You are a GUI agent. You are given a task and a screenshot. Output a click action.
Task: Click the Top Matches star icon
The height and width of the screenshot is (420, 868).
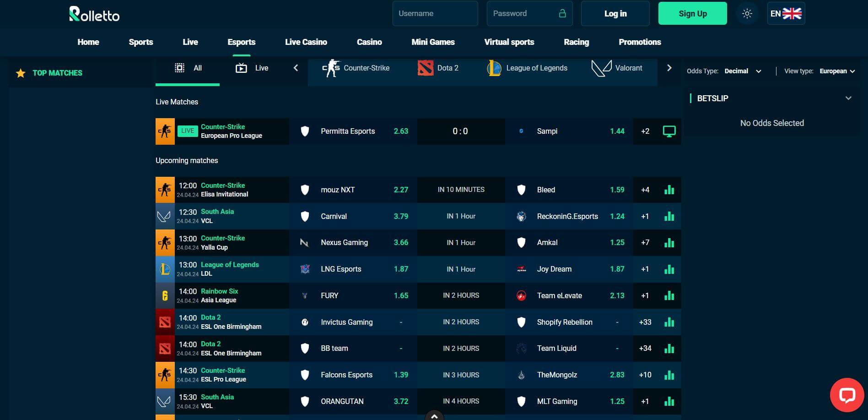pyautogui.click(x=21, y=73)
